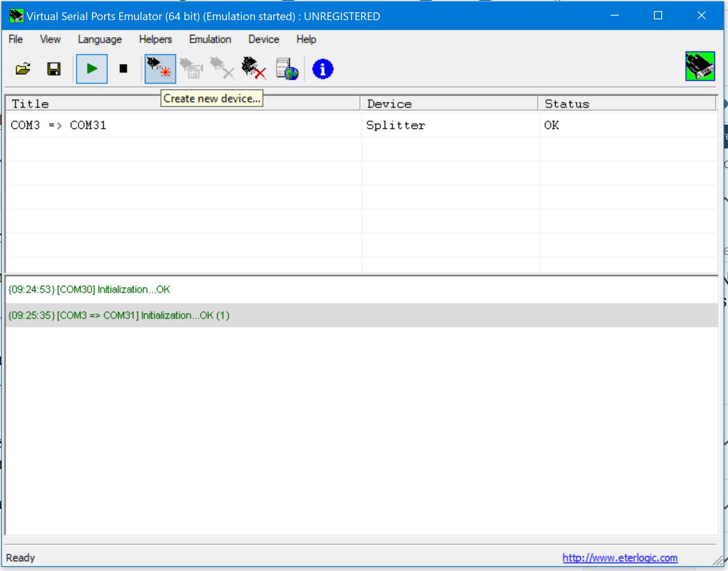Open the File menu
728x571 pixels.
click(x=14, y=39)
